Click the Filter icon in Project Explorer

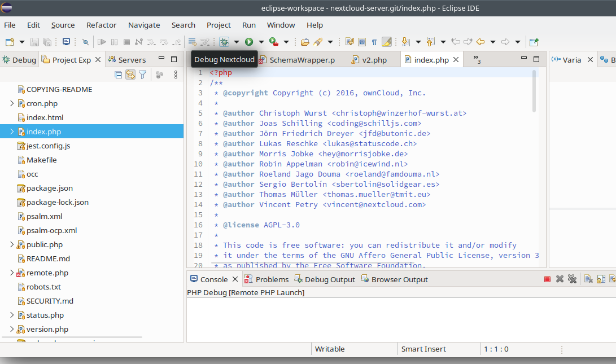pos(143,74)
